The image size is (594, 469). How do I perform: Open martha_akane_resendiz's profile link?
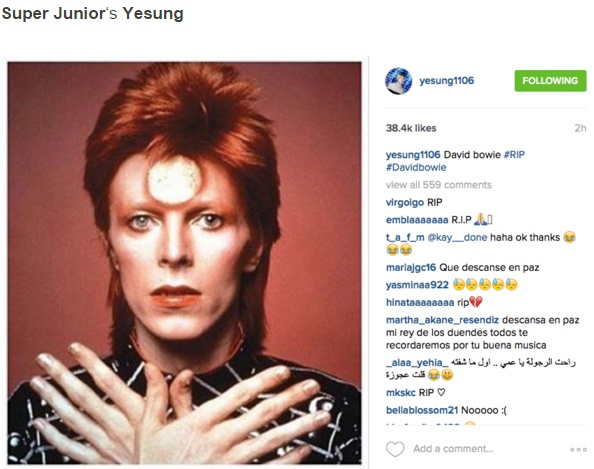point(442,320)
